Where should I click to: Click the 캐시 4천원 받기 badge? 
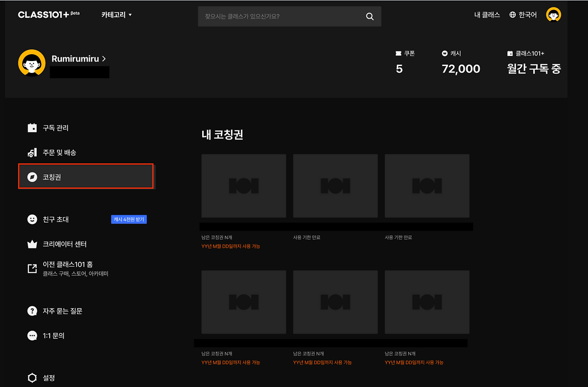click(129, 219)
